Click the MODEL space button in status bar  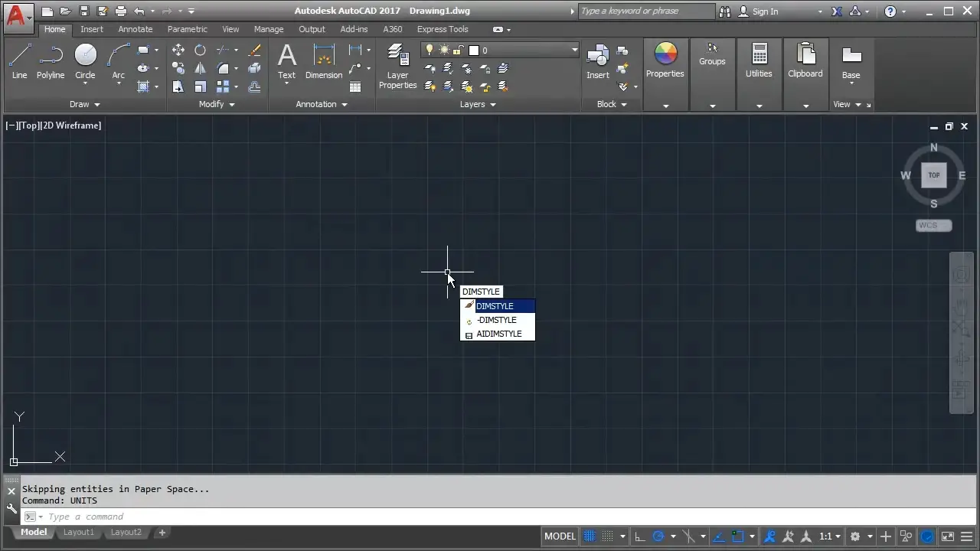(560, 536)
